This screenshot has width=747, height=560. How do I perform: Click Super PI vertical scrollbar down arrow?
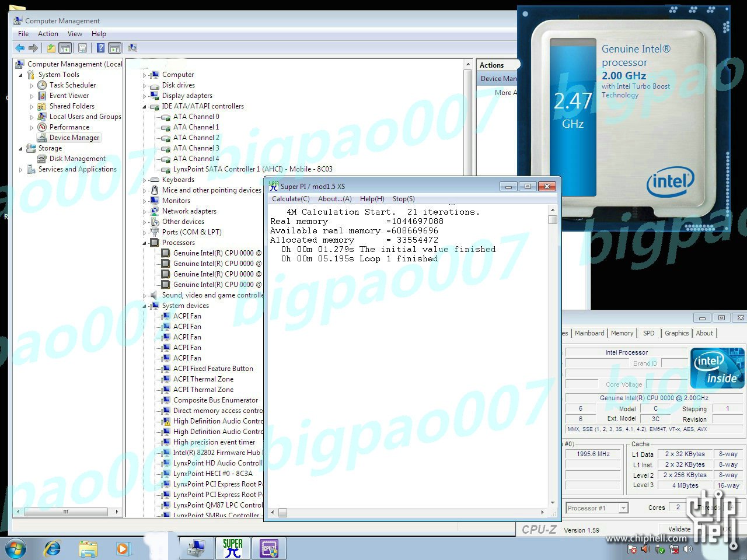(553, 502)
